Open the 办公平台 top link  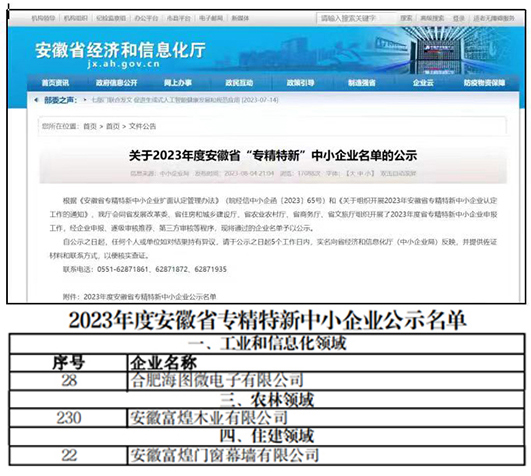[146, 18]
